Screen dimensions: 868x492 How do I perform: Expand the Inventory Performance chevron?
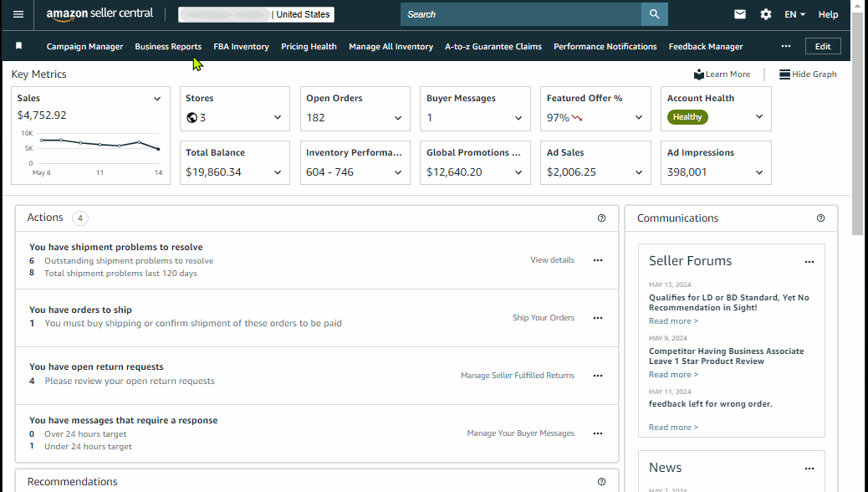(x=398, y=172)
